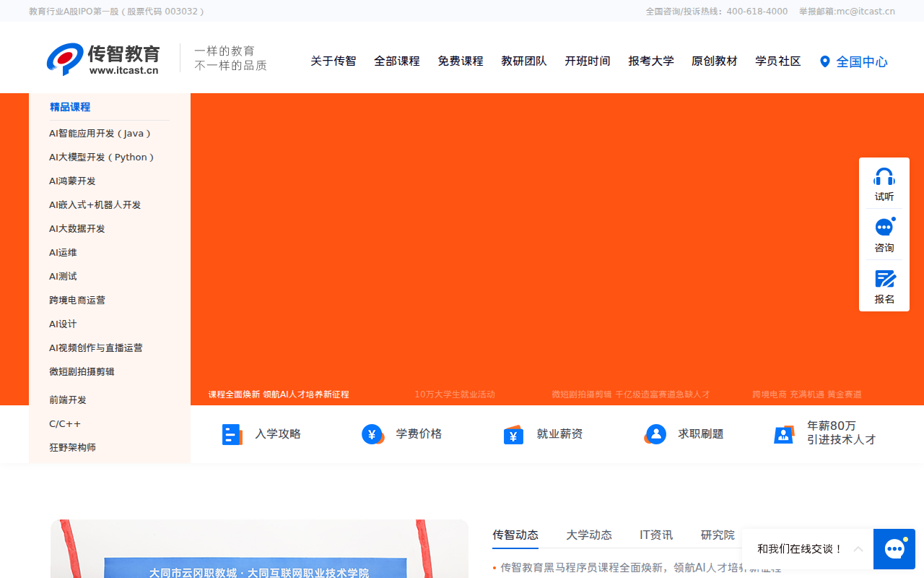Open 学员社区 in the navigation
Viewport: 924px width, 578px height.
778,61
